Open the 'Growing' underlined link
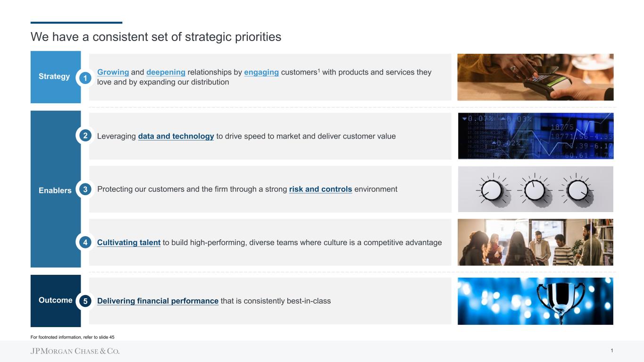Viewport: 644px width, 362px height. (x=113, y=72)
